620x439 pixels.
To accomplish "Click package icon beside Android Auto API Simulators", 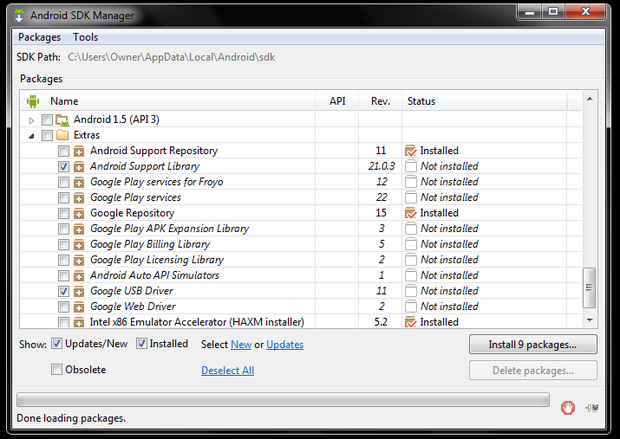I will click(x=79, y=276).
